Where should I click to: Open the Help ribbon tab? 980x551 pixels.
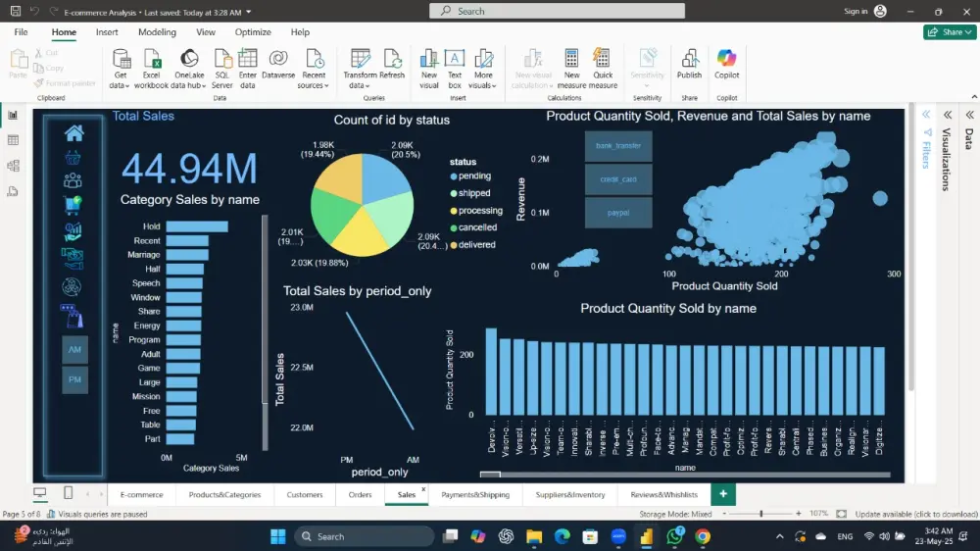point(300,32)
